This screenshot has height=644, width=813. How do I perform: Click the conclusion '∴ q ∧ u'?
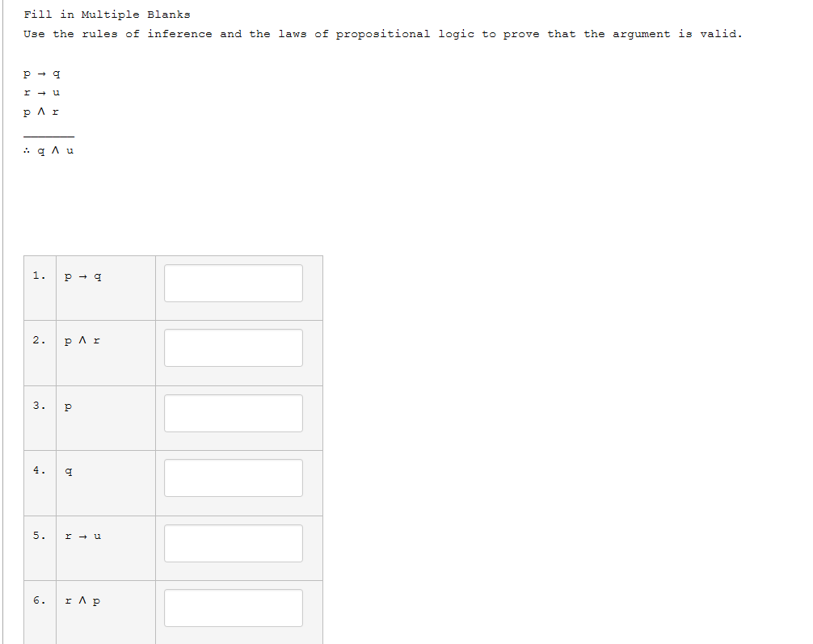48,149
